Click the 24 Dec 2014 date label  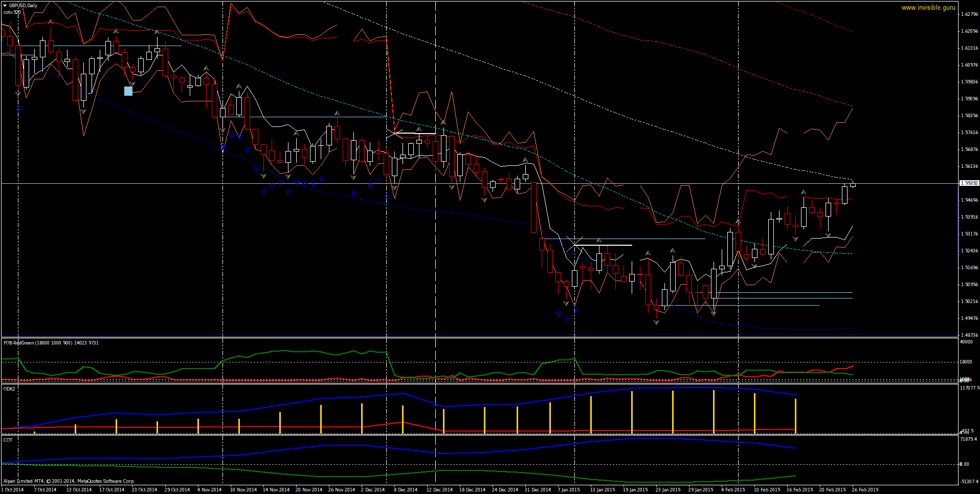[x=505, y=490]
